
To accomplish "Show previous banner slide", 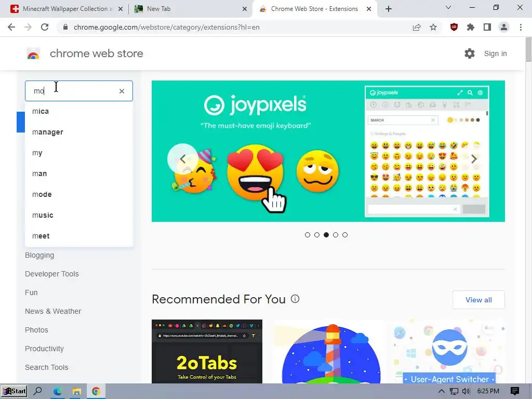I will pyautogui.click(x=182, y=159).
